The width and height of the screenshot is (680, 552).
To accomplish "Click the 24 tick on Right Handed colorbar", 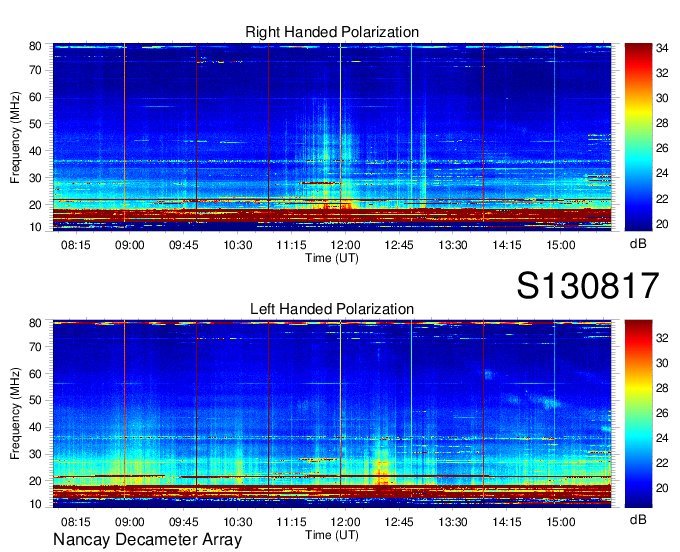I will coord(662,173).
